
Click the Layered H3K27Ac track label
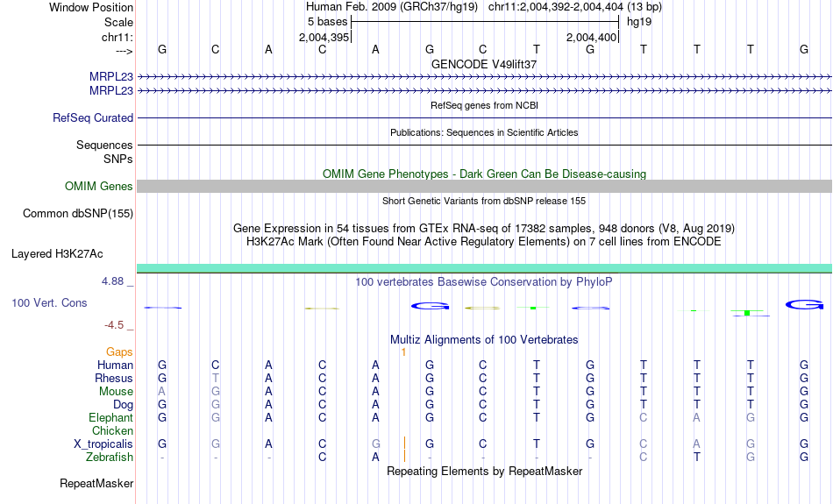coord(57,254)
